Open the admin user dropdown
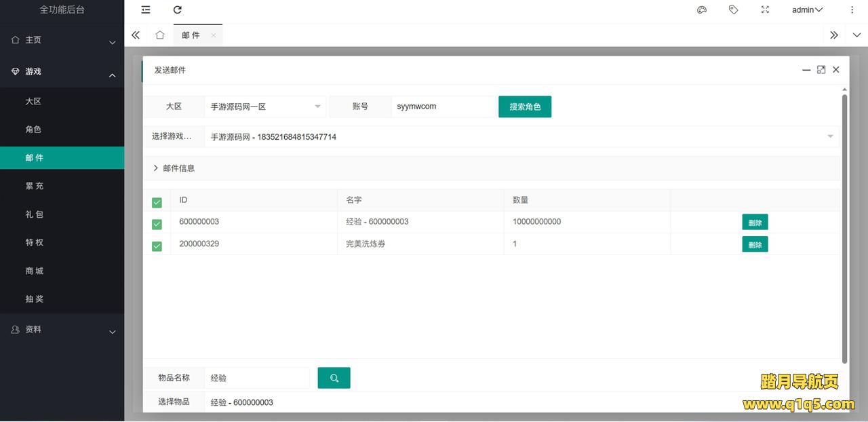 click(807, 9)
